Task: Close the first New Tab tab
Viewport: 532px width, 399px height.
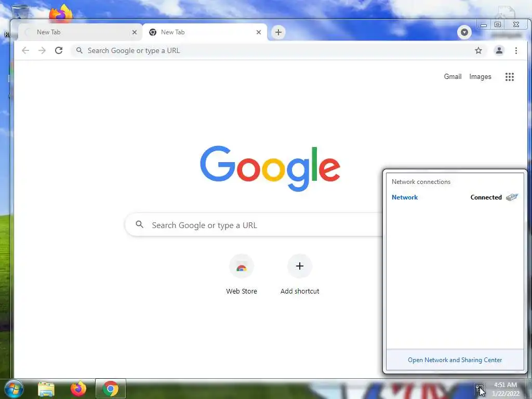Action: (x=135, y=32)
